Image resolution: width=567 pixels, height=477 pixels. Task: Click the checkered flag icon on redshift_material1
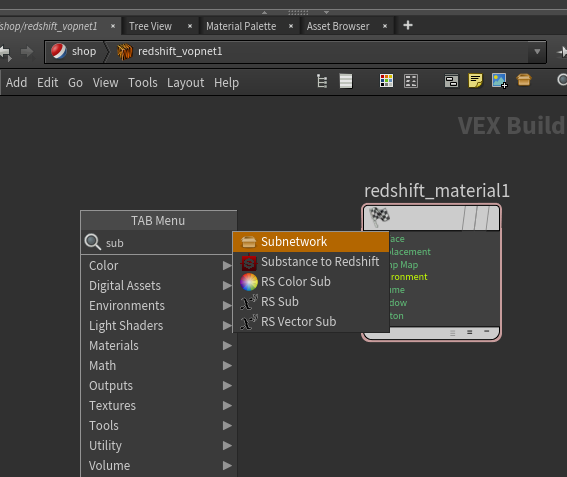(379, 216)
